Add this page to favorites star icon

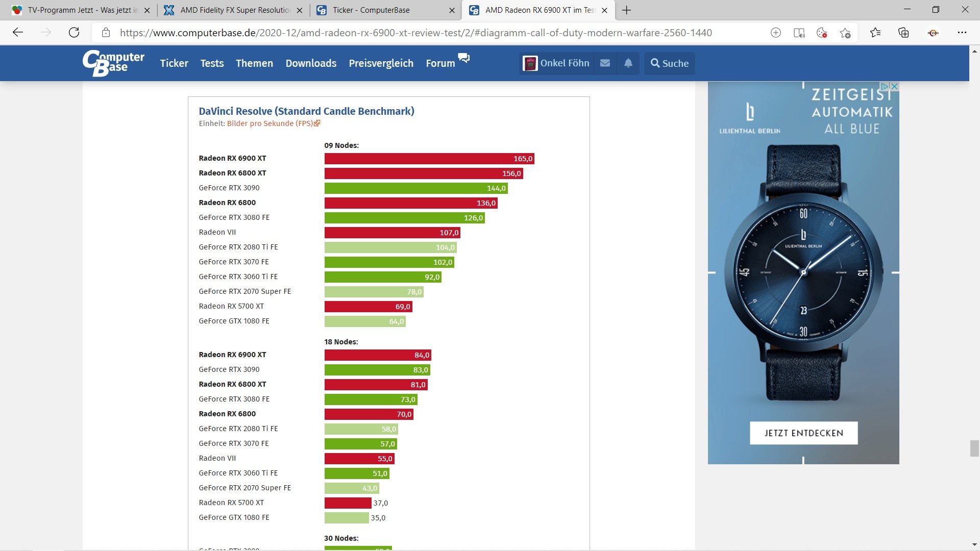(x=845, y=33)
